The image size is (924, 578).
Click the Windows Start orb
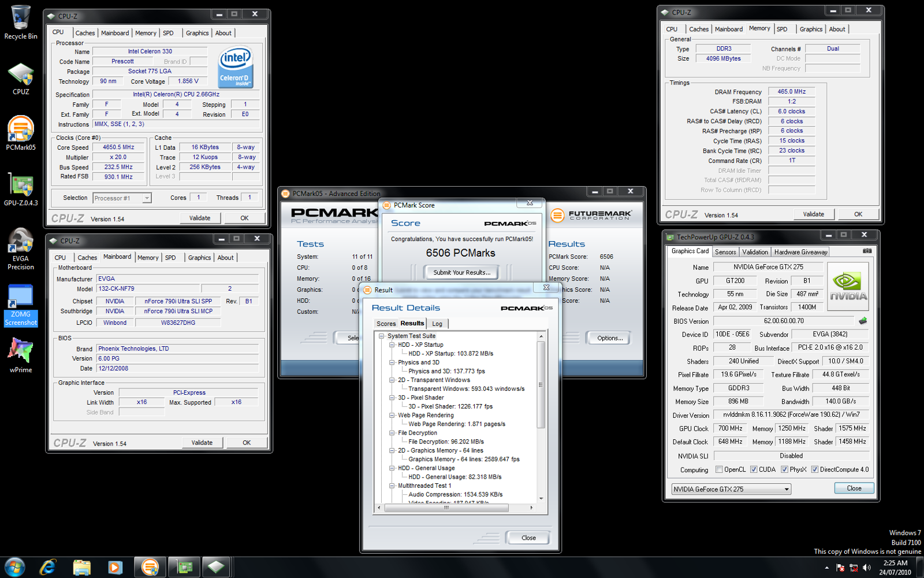pos(14,567)
